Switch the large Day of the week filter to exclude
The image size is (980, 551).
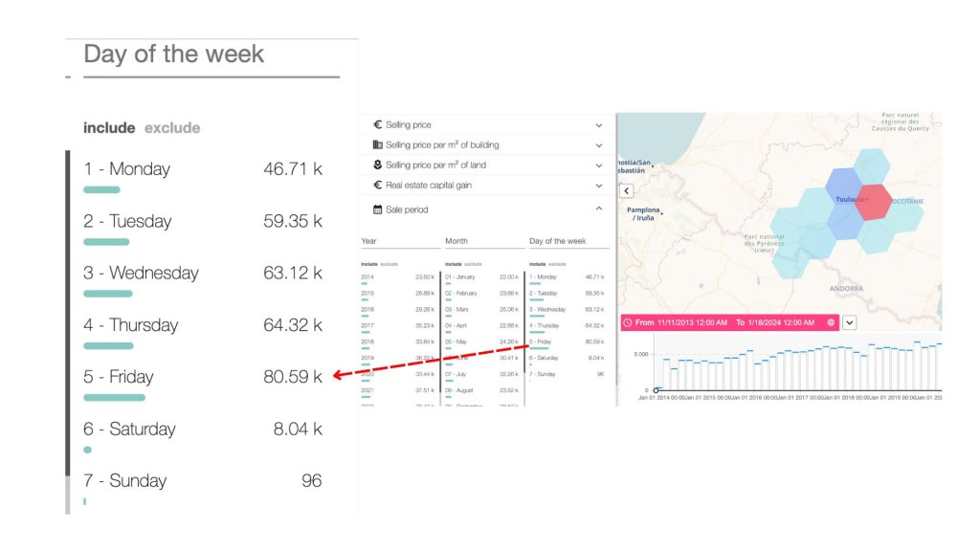(x=172, y=128)
